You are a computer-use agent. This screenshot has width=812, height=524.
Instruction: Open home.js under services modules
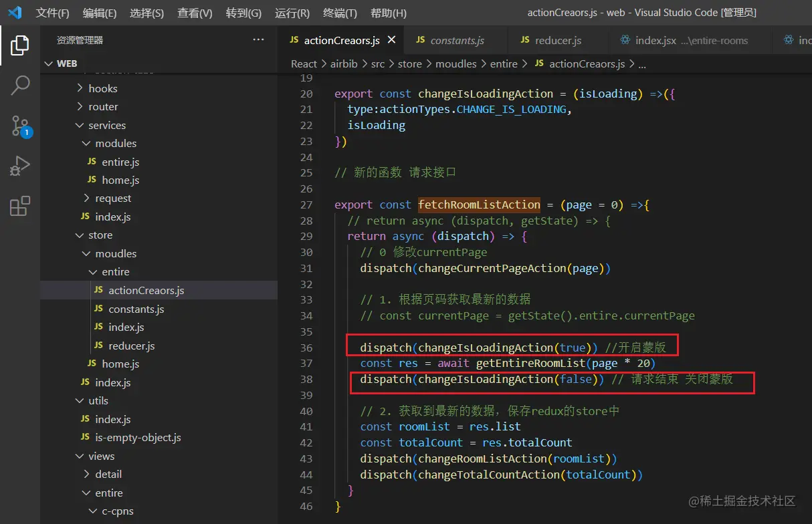pyautogui.click(x=159, y=180)
